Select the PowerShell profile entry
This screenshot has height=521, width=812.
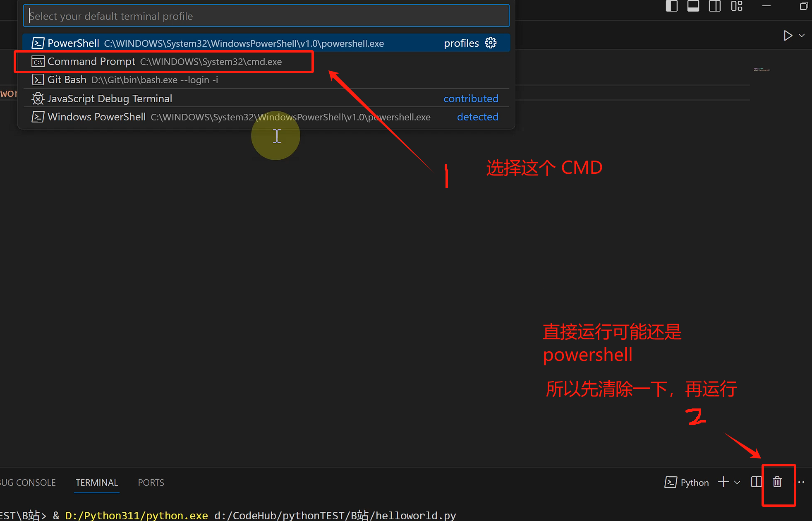click(266, 43)
